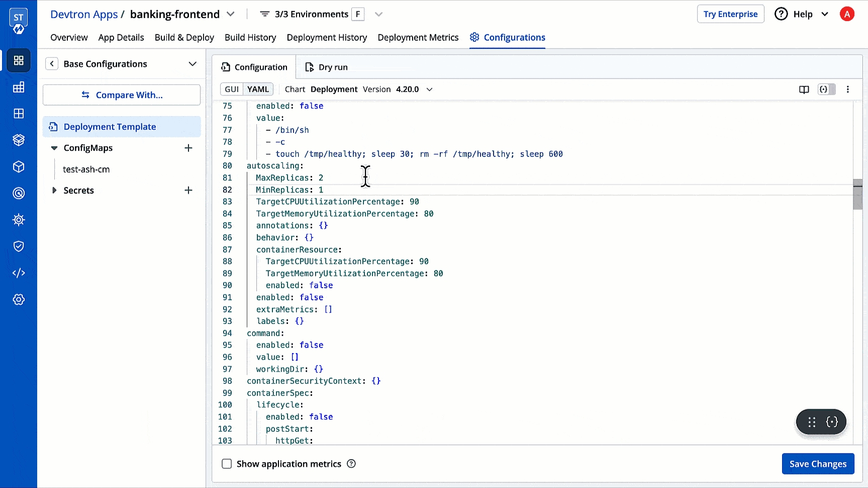Click info icon next to Show application metrics

coord(351,464)
